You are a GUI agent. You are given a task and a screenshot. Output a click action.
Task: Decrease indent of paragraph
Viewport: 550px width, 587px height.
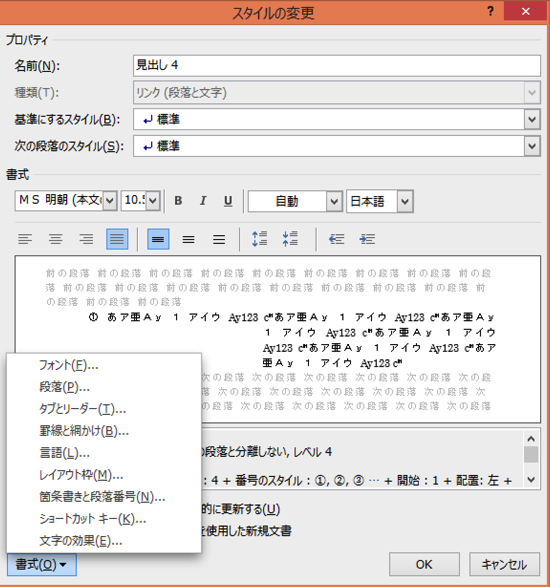[x=336, y=239]
